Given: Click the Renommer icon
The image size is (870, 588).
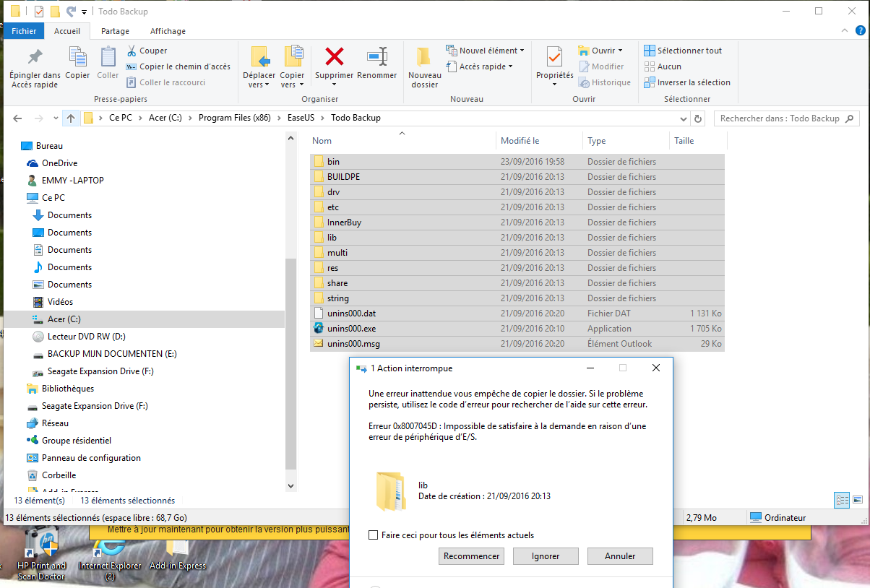Looking at the screenshot, I should (x=376, y=56).
